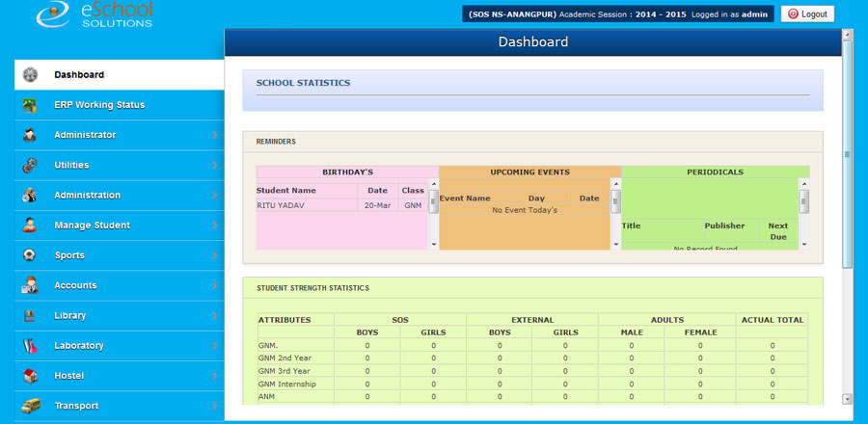The width and height of the screenshot is (868, 424).
Task: Click the Utilities sidebar icon
Action: coord(30,165)
